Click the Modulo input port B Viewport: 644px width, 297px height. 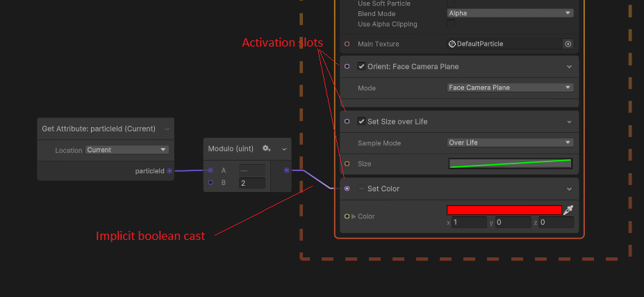tap(210, 182)
